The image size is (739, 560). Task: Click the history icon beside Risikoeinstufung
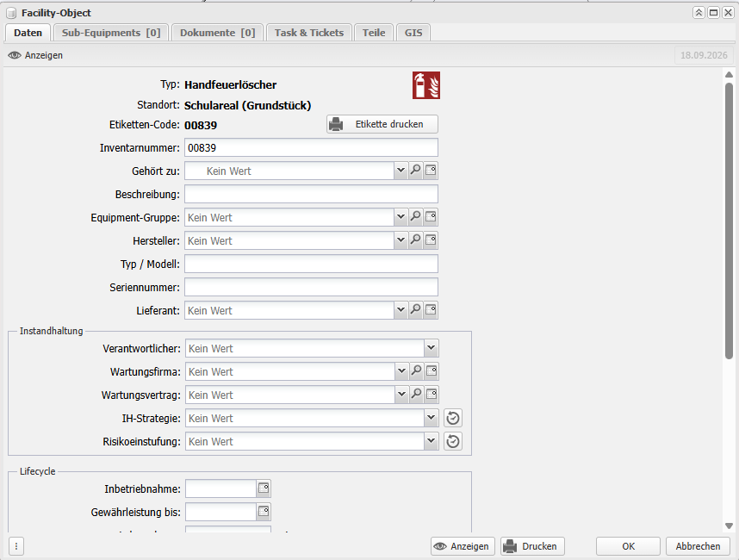click(x=453, y=442)
